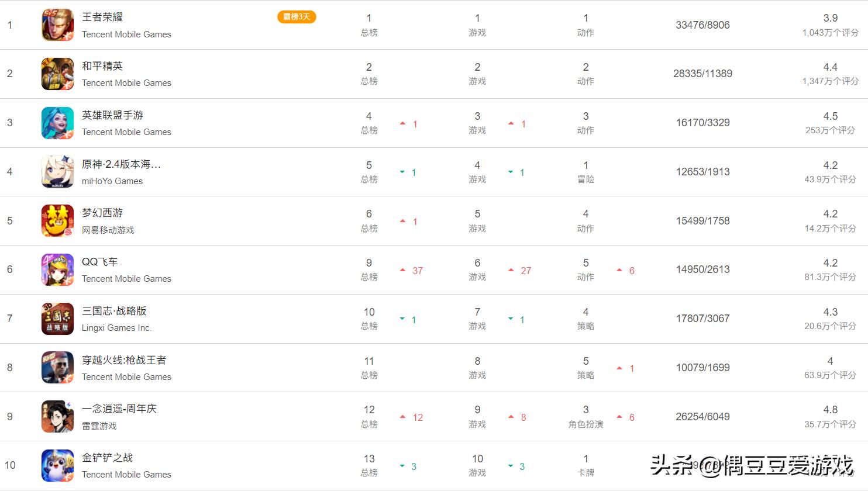Screen dimensions: 868x491
Task: Open the 王者荣耀 title link
Action: click(102, 17)
